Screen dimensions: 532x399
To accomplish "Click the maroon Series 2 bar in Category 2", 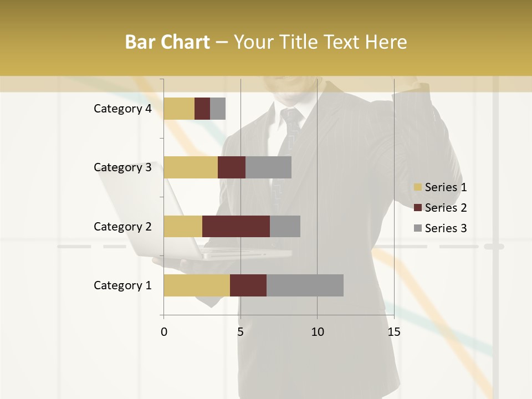I will 236,226.
